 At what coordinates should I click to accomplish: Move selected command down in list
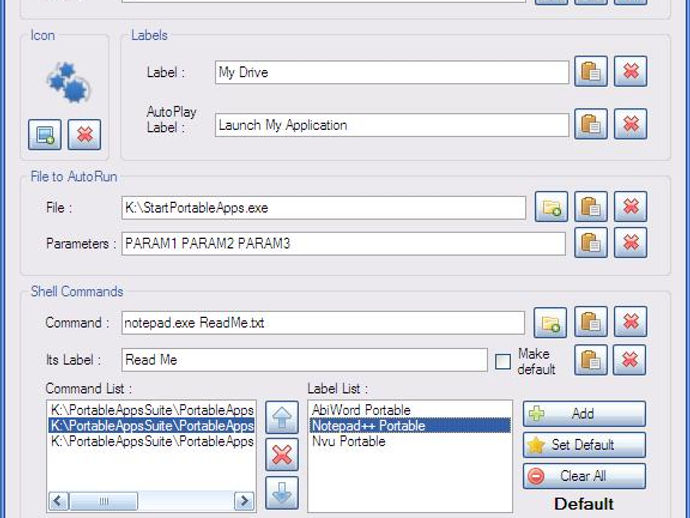pos(282,493)
